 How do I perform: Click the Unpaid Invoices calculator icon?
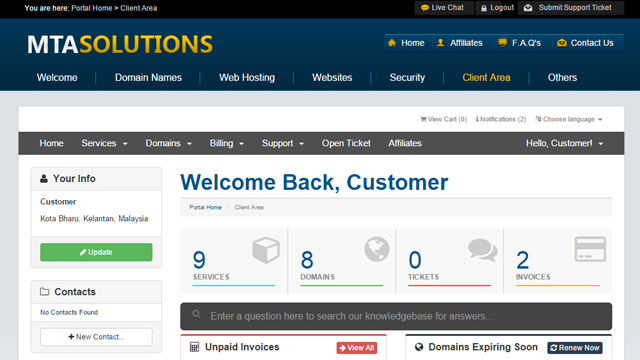pyautogui.click(x=195, y=347)
